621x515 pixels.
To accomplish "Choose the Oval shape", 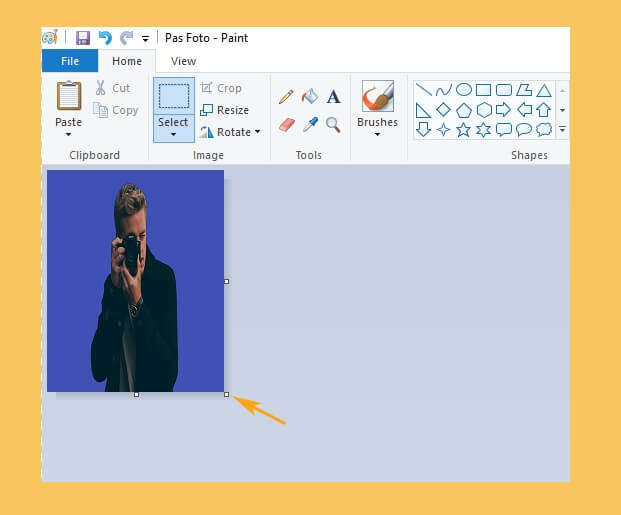I will (464, 90).
